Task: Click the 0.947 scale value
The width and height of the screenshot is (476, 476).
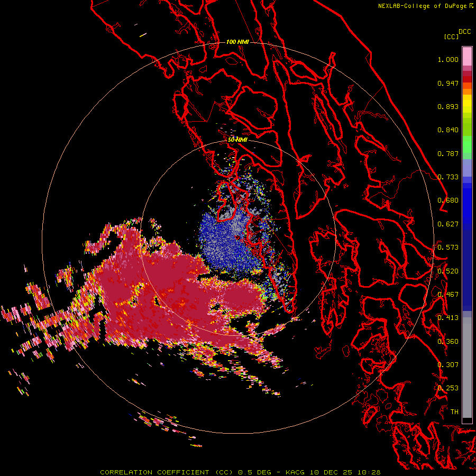Action: point(448,83)
